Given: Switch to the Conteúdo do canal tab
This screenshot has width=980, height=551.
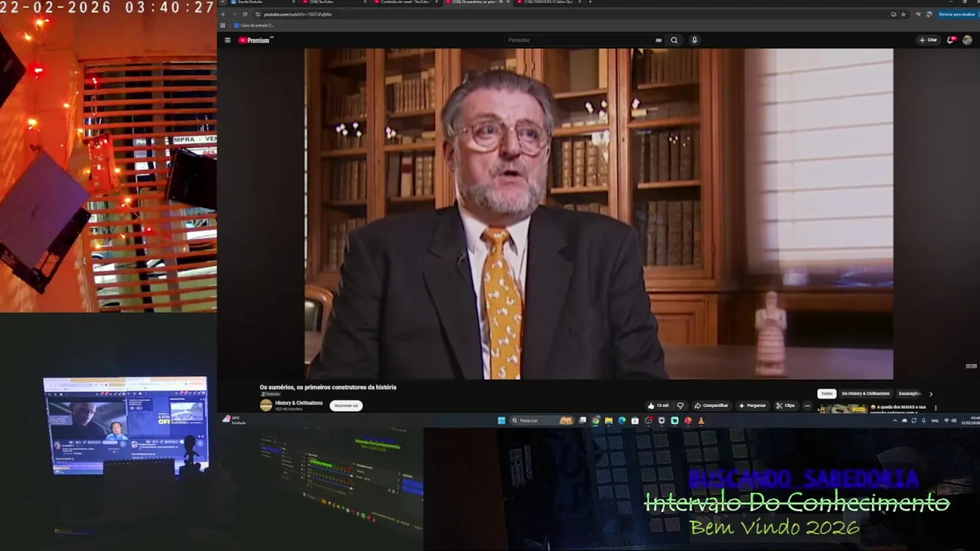Looking at the screenshot, I should [x=404, y=2].
